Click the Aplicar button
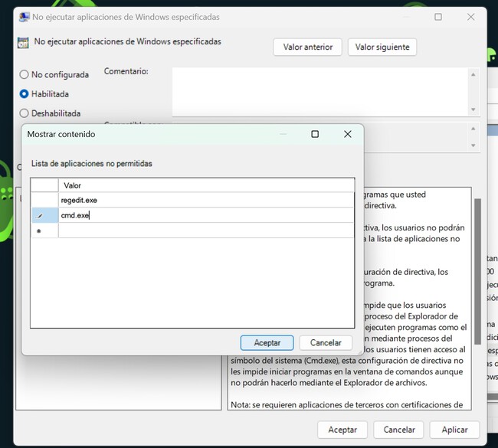 (454, 430)
